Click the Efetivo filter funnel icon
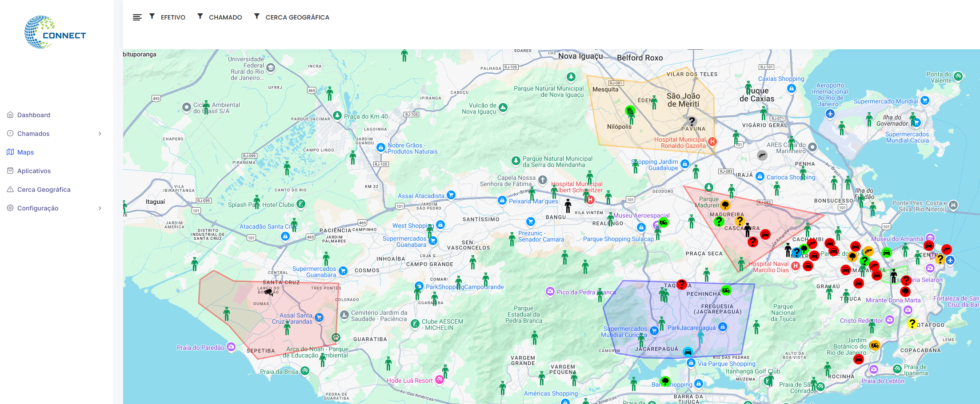This screenshot has width=980, height=404. click(x=152, y=16)
